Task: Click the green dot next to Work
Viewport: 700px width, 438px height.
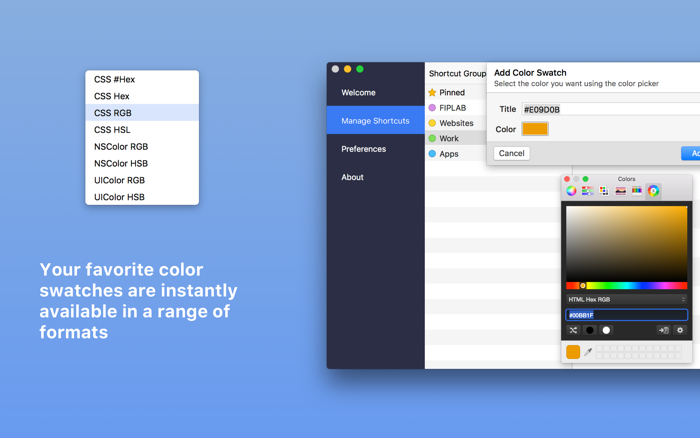Action: (x=432, y=138)
